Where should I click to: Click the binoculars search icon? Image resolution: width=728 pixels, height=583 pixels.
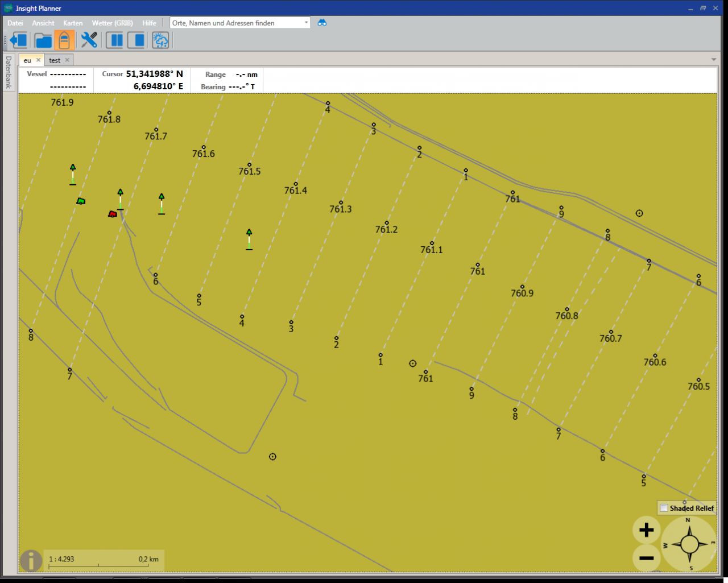(x=322, y=23)
